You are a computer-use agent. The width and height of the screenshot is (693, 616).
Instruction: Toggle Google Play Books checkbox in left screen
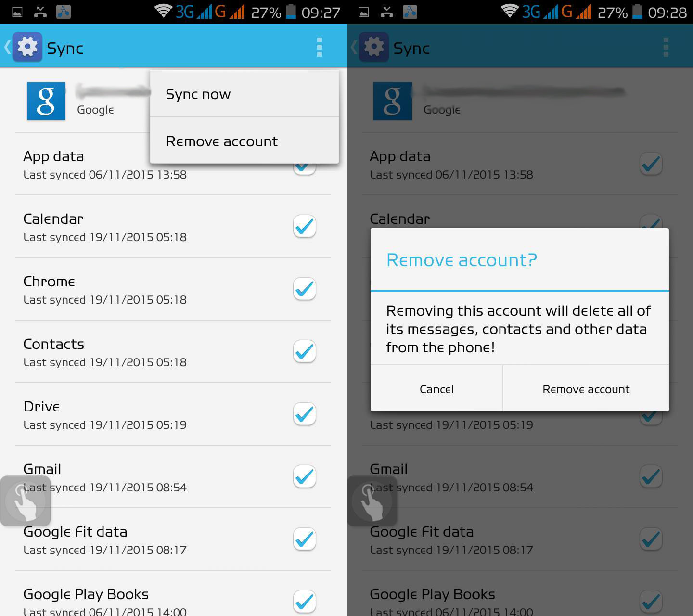(305, 602)
